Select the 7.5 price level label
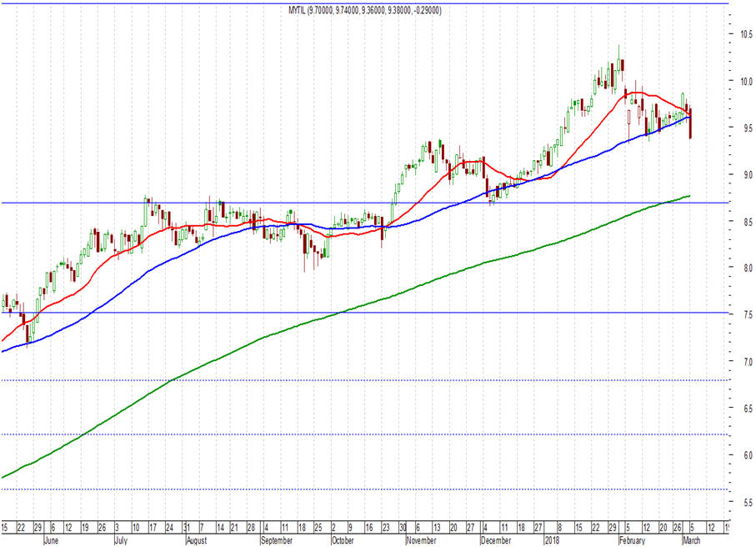 pyautogui.click(x=748, y=314)
